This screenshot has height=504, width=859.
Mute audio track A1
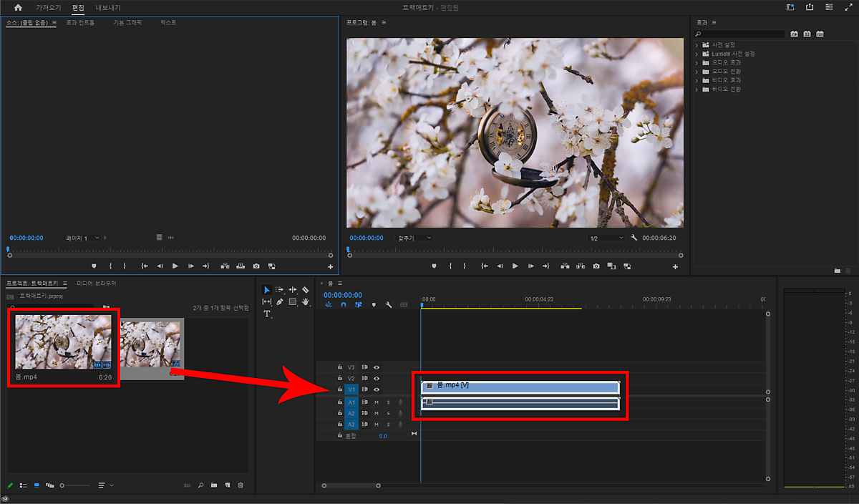pyautogui.click(x=377, y=402)
